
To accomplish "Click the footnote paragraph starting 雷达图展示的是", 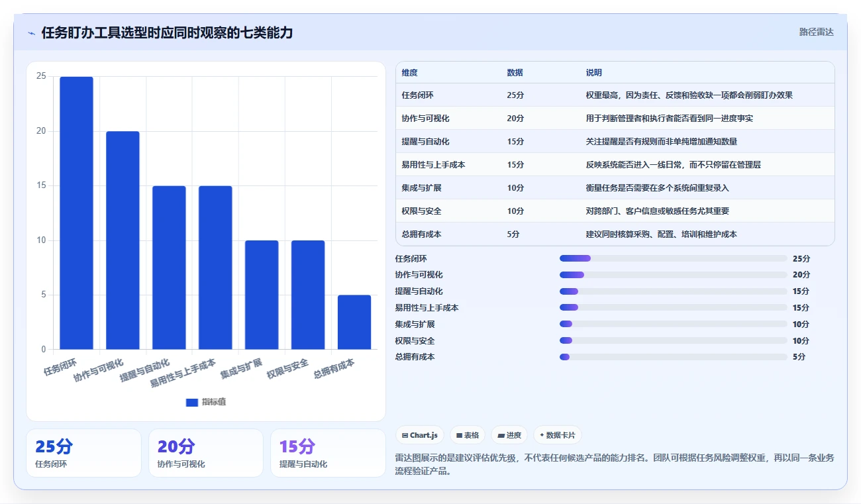I will coord(614,465).
